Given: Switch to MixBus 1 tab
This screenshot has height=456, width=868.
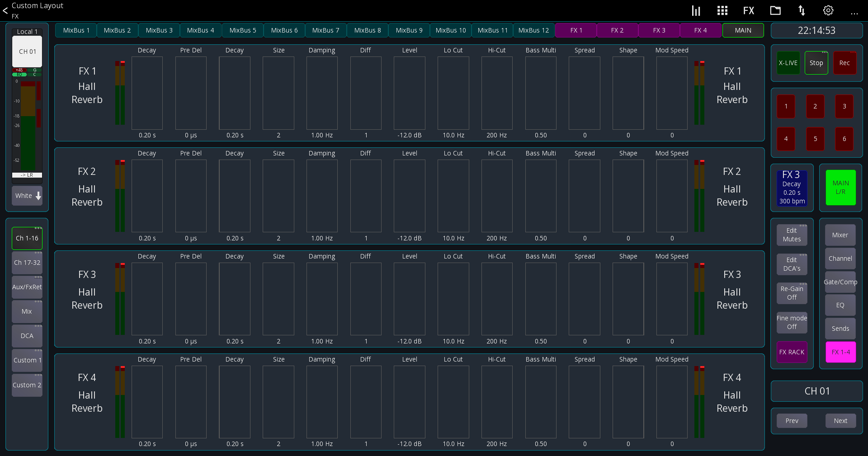Looking at the screenshot, I should [x=76, y=30].
